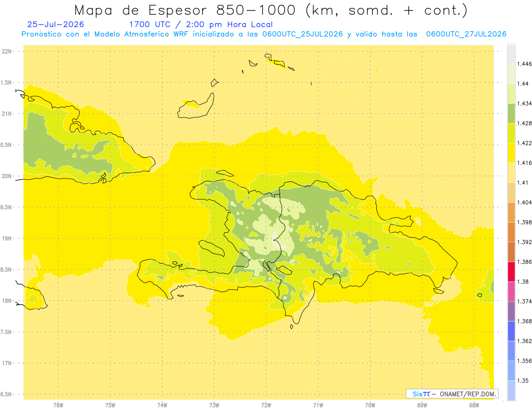The height and width of the screenshot is (411, 532).
Task: Click the legend value 1.416
Action: (525, 163)
